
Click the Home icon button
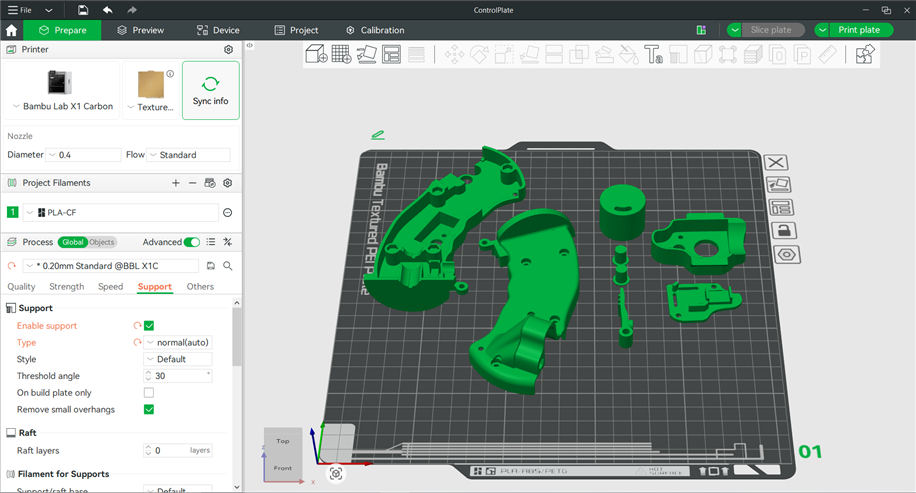coord(12,30)
